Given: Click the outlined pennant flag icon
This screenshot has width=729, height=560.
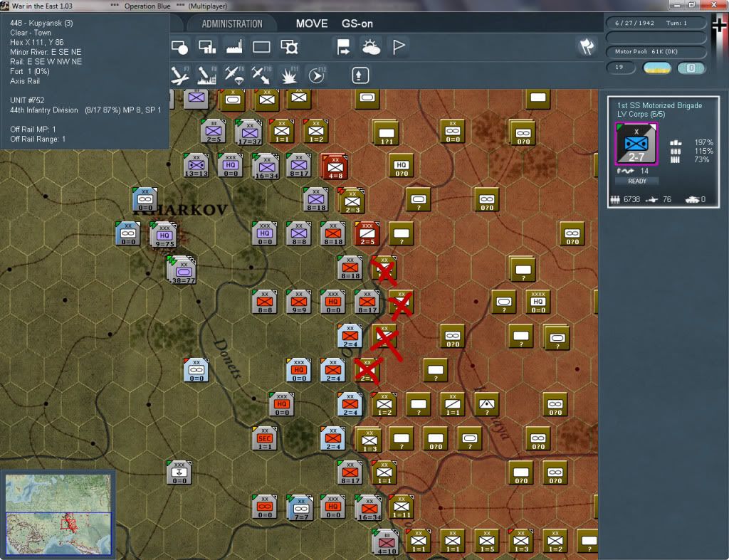Looking at the screenshot, I should pyautogui.click(x=399, y=47).
